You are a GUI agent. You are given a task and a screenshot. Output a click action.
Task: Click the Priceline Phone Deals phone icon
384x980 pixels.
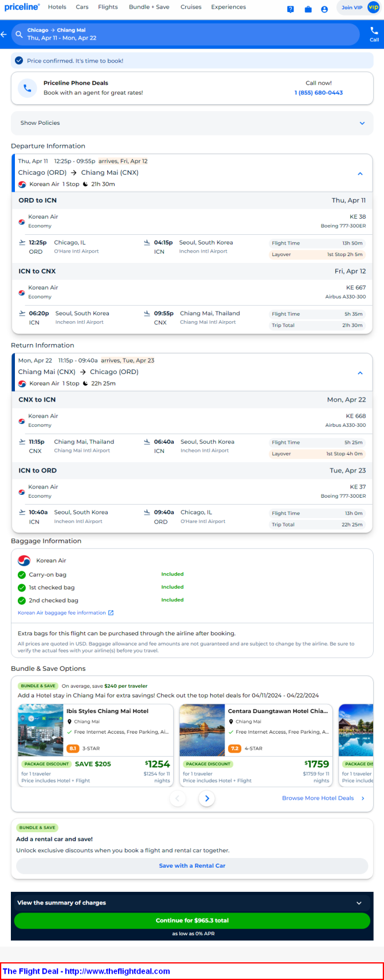pyautogui.click(x=27, y=88)
